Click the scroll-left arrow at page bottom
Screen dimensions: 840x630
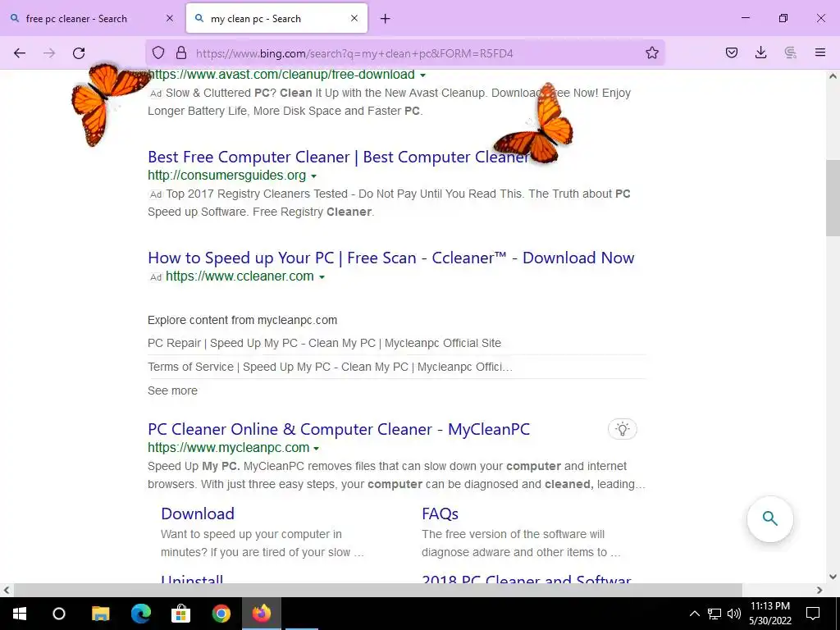coord(7,590)
